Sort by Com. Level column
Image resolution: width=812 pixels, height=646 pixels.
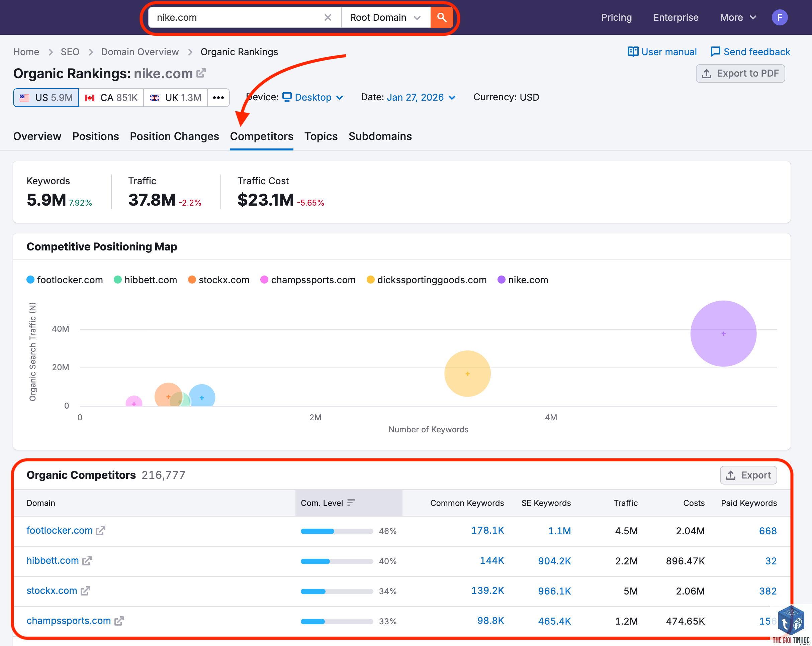tap(349, 503)
